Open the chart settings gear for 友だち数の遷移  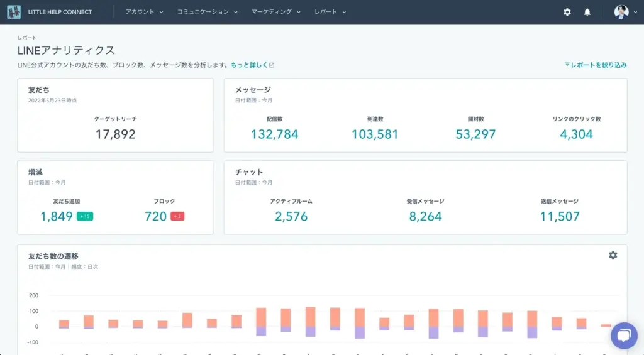[x=613, y=255]
